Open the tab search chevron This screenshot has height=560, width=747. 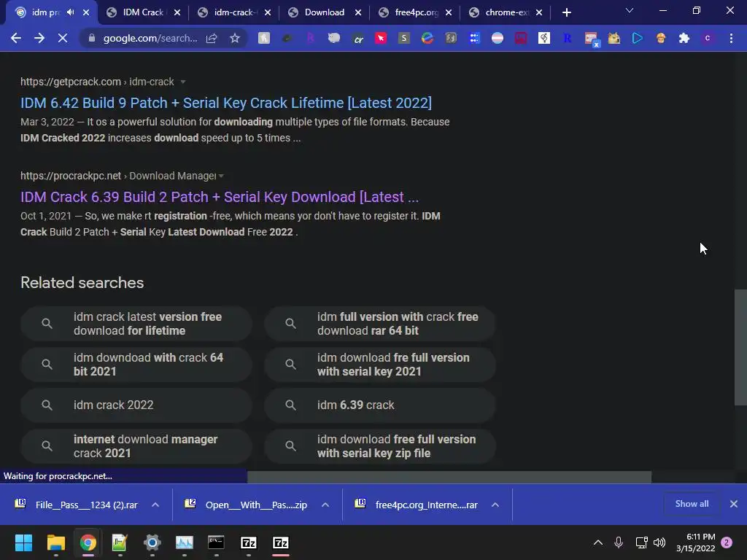click(630, 10)
